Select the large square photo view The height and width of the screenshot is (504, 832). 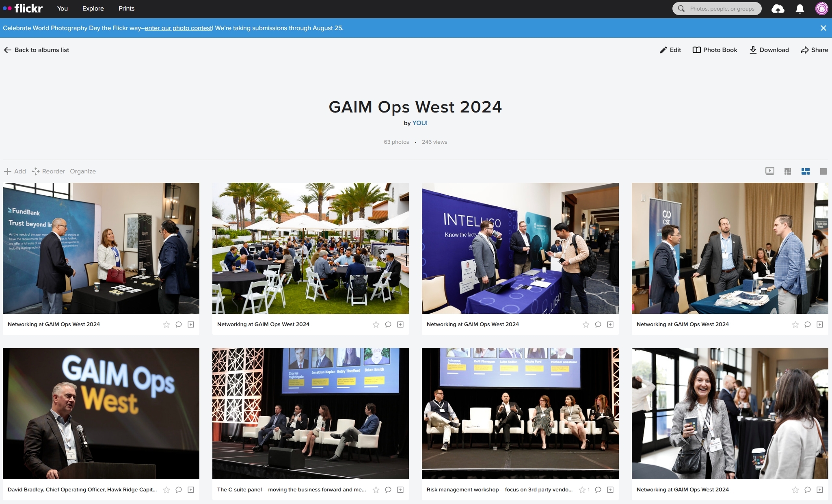(823, 171)
